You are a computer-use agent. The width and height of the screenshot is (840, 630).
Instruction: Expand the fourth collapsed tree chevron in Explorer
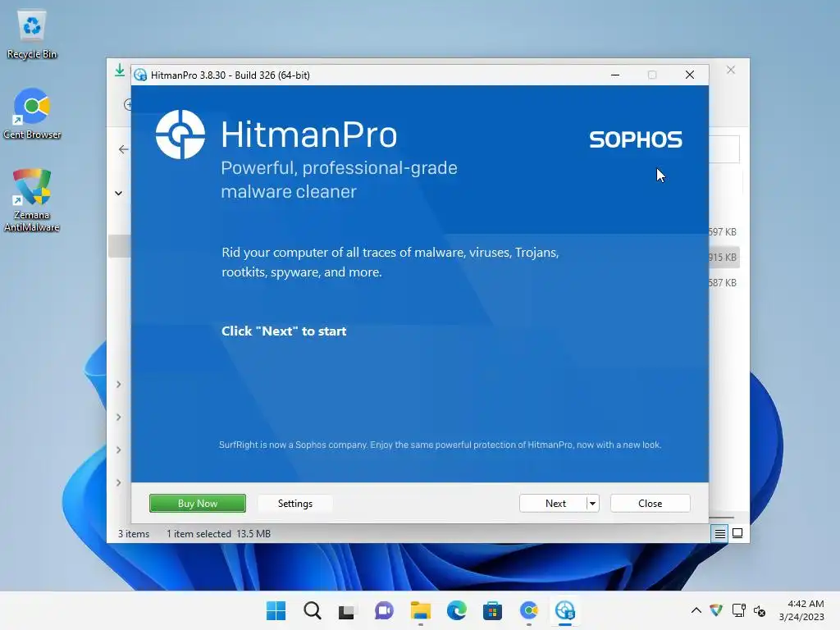(x=118, y=482)
